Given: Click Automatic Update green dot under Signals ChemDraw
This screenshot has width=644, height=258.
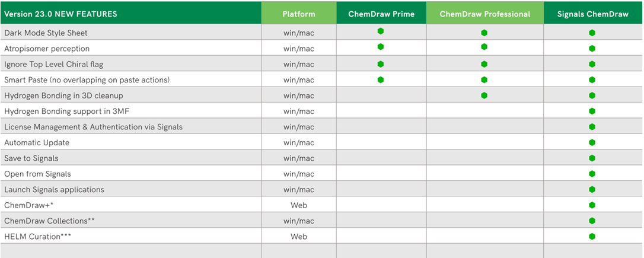Looking at the screenshot, I should coord(592,142).
